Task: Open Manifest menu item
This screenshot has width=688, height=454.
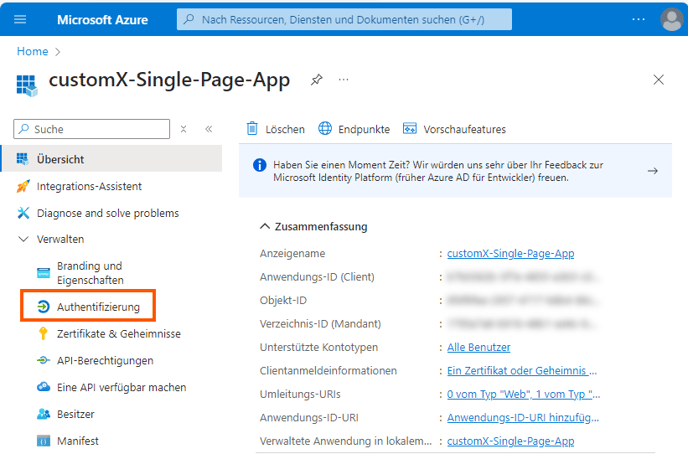Action: coord(78,441)
